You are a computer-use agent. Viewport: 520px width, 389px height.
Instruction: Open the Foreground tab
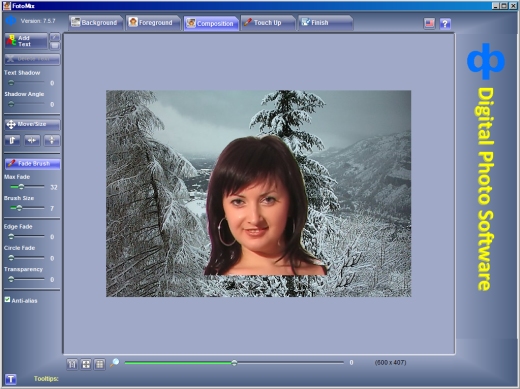(x=152, y=23)
